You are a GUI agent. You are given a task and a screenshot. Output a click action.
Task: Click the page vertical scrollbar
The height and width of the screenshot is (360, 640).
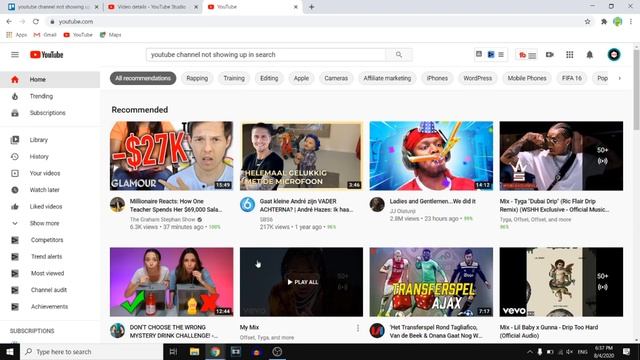636,90
